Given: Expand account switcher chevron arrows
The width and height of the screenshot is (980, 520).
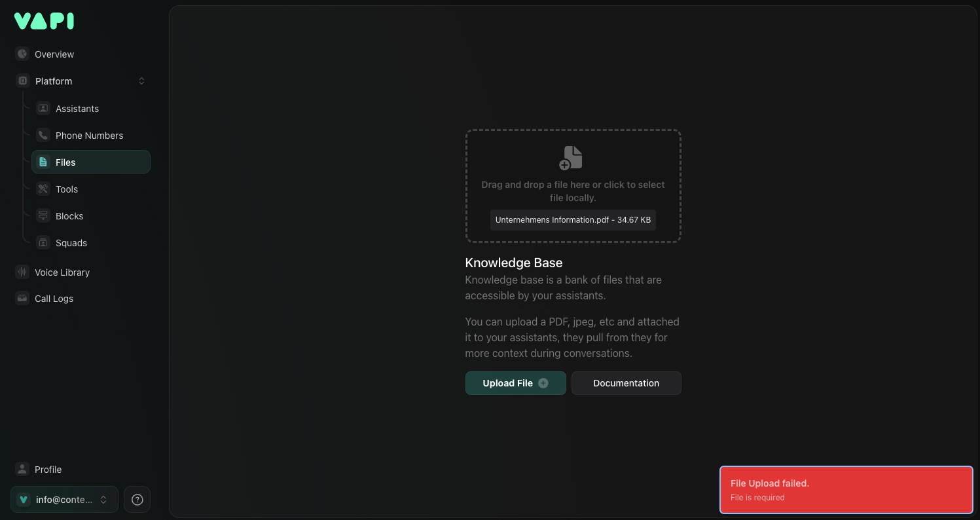Looking at the screenshot, I should [x=103, y=500].
